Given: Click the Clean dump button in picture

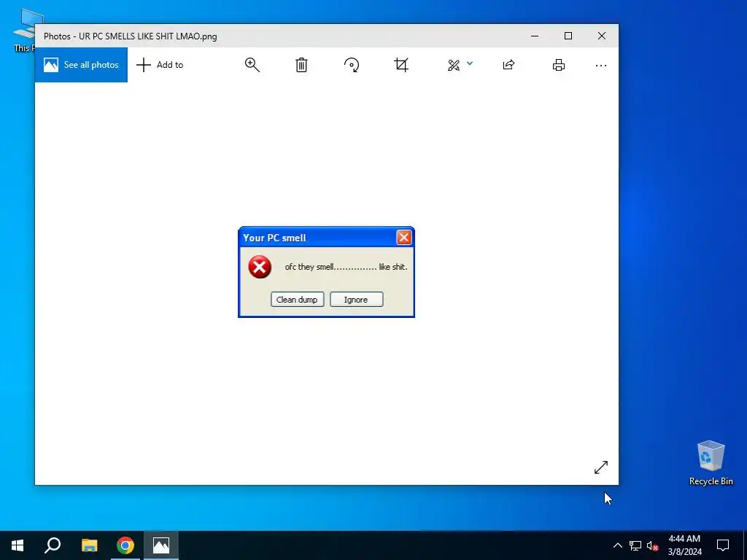Looking at the screenshot, I should (x=298, y=300).
